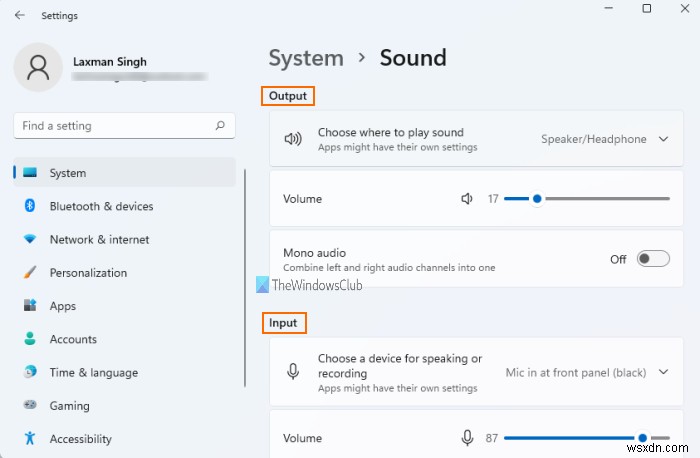Click the Network & internet wifi icon

(x=30, y=240)
